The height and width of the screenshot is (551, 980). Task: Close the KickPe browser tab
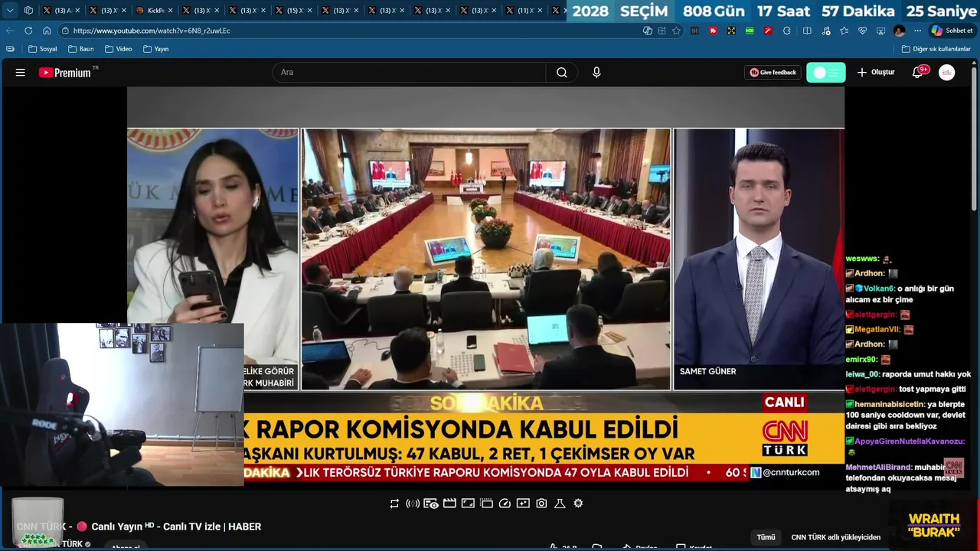(170, 11)
